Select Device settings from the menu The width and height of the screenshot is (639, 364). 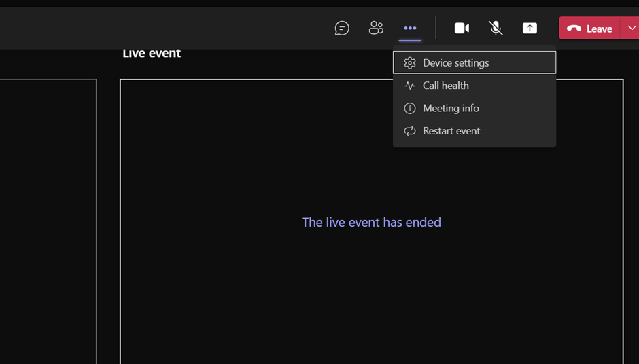[x=455, y=63]
